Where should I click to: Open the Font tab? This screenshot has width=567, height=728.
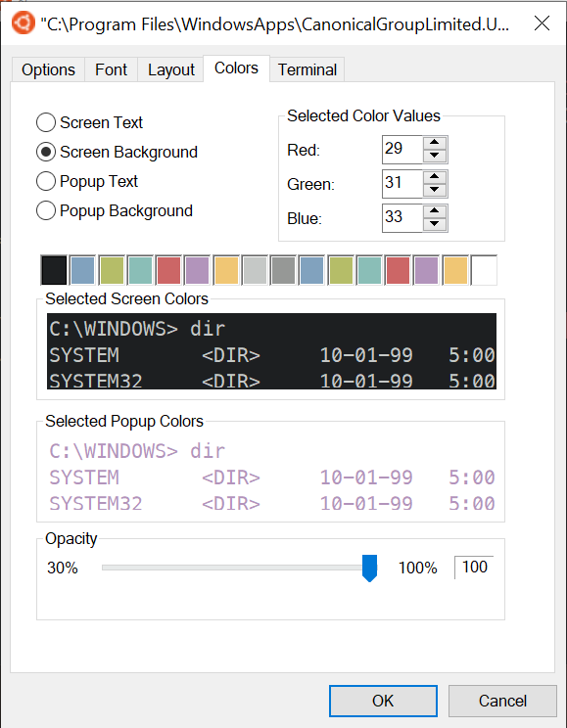[x=111, y=70]
